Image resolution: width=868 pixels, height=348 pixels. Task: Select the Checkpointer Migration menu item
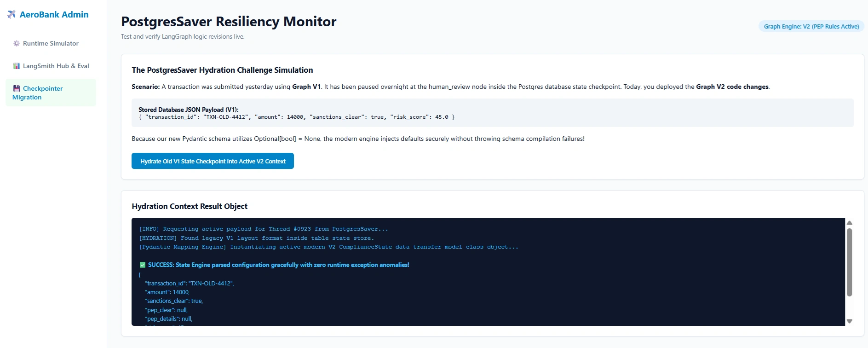pos(51,93)
